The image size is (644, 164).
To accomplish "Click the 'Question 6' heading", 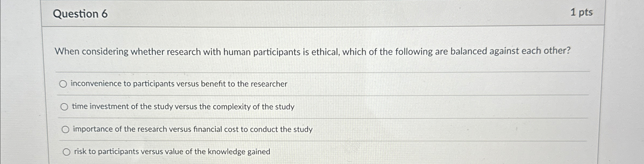I will pos(80,14).
